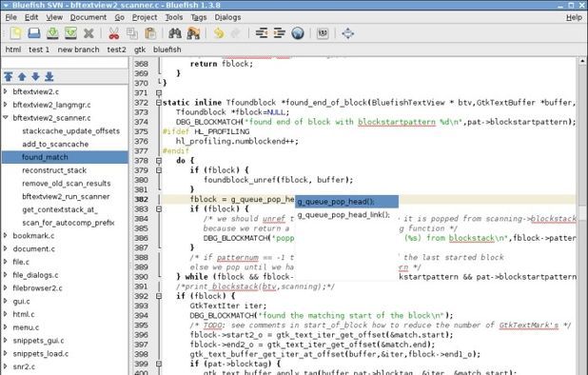Image resolution: width=588 pixels, height=375 pixels.
Task: Select menu.c in the tree
Action: click(x=26, y=327)
